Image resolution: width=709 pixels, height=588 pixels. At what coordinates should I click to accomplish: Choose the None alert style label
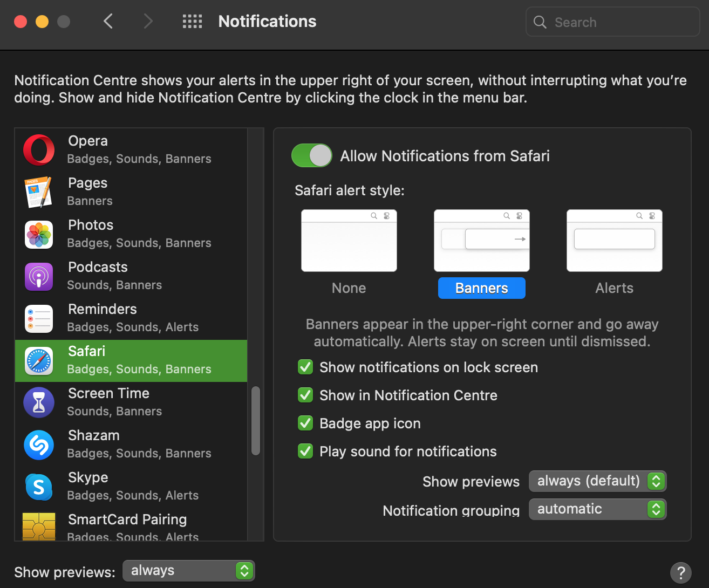[x=349, y=288]
